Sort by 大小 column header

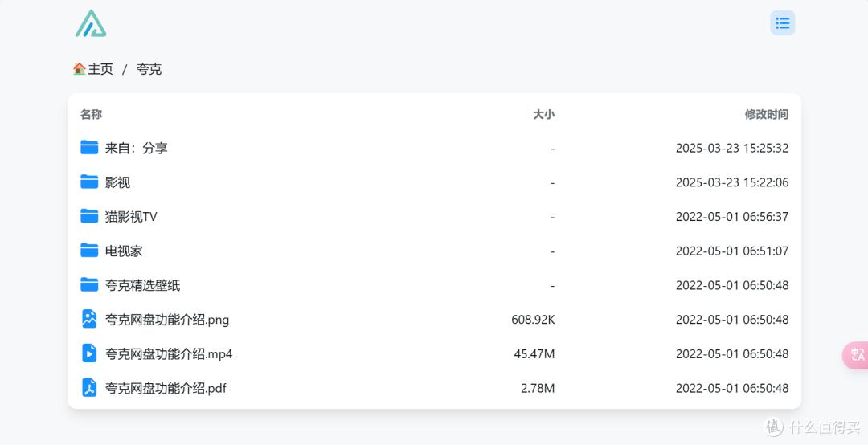543,114
